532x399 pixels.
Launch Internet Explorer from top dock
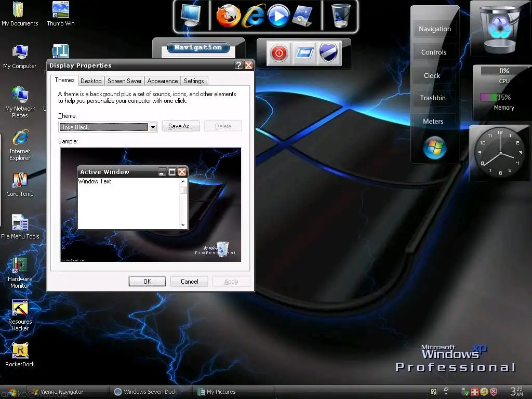(254, 16)
